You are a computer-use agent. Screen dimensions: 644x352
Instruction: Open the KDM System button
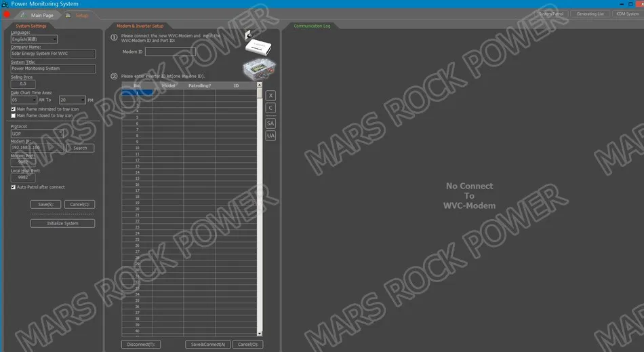pos(628,14)
